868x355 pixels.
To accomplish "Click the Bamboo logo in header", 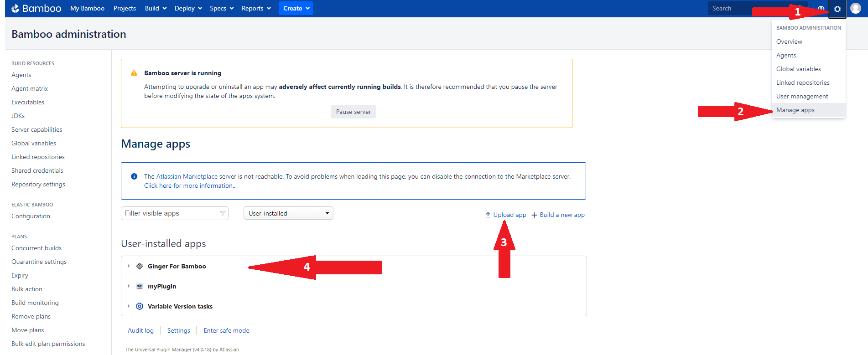I will [36, 8].
